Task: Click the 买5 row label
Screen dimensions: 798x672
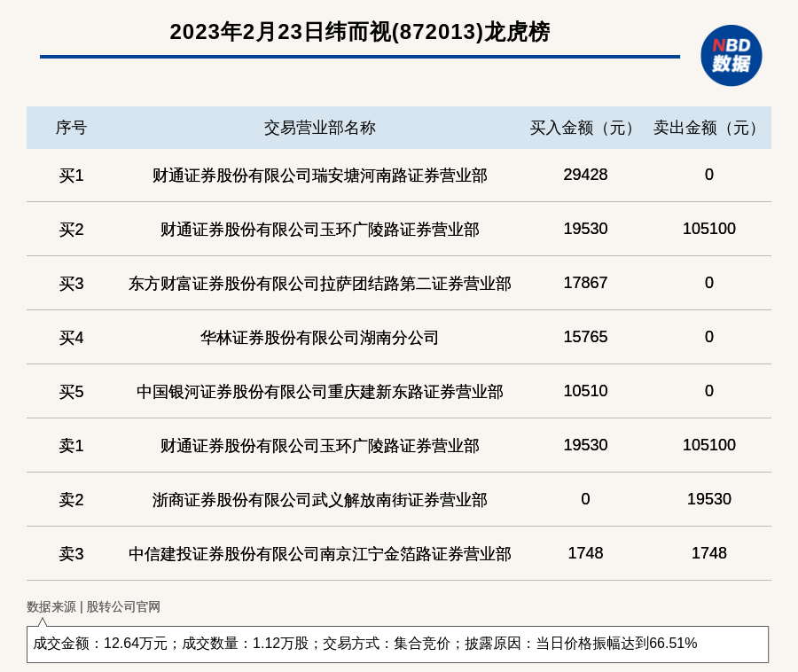Action: click(71, 392)
